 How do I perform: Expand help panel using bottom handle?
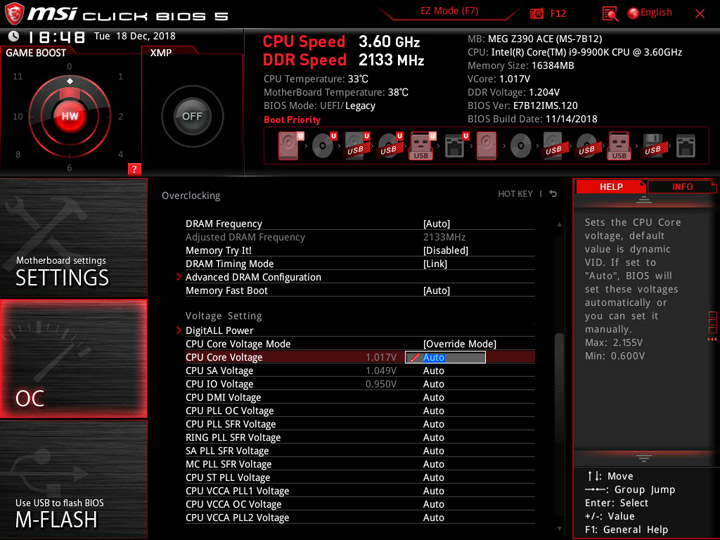644,458
